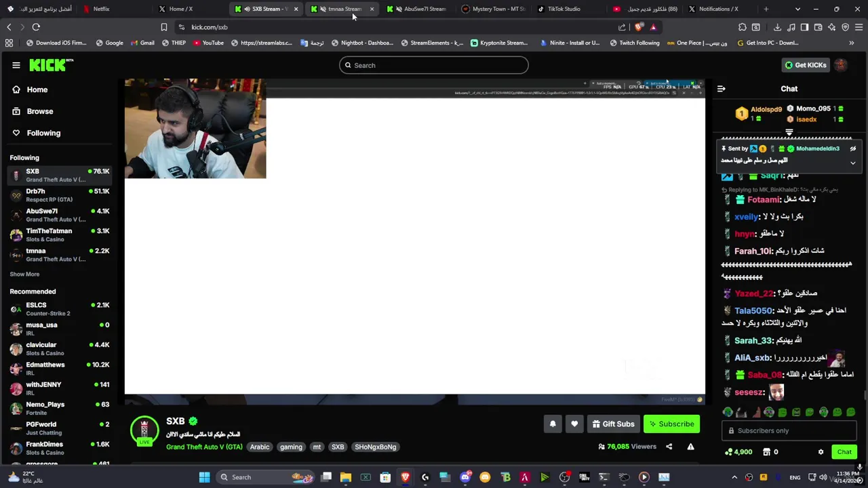The image size is (868, 488).
Task: Open media playlist music note icon
Action: point(791,27)
